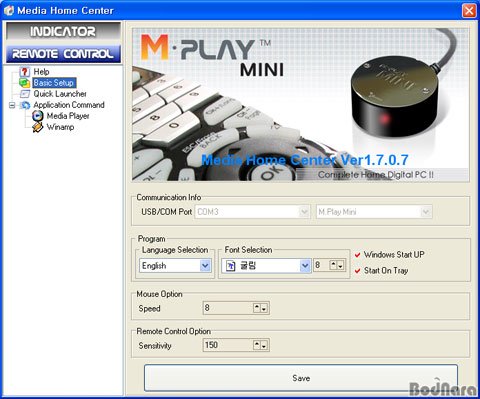
Task: Select Application Command tree item
Action: pos(69,105)
